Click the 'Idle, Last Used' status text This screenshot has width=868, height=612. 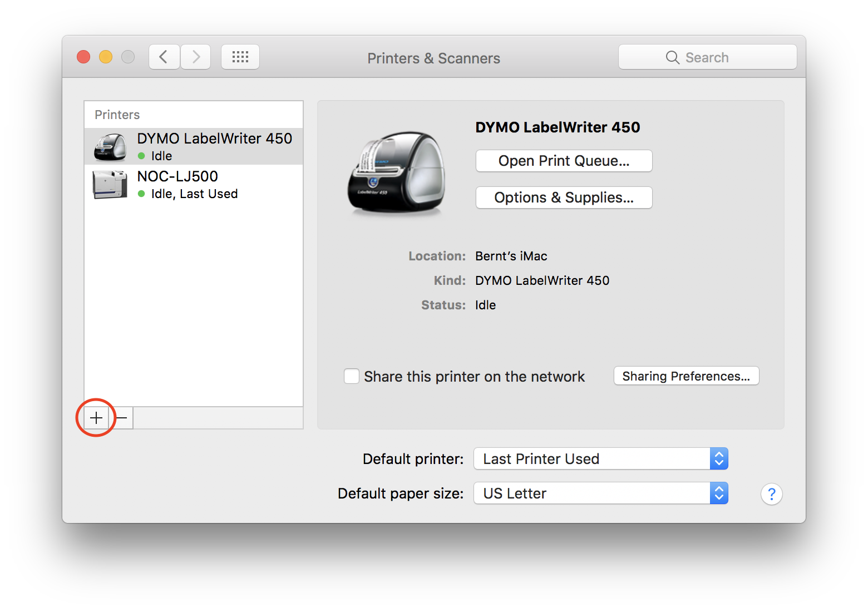coord(195,194)
